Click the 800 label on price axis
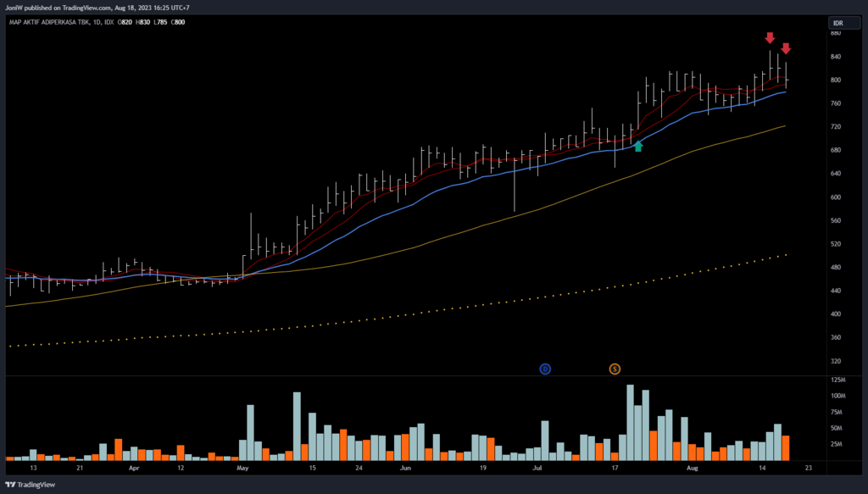 click(x=835, y=80)
